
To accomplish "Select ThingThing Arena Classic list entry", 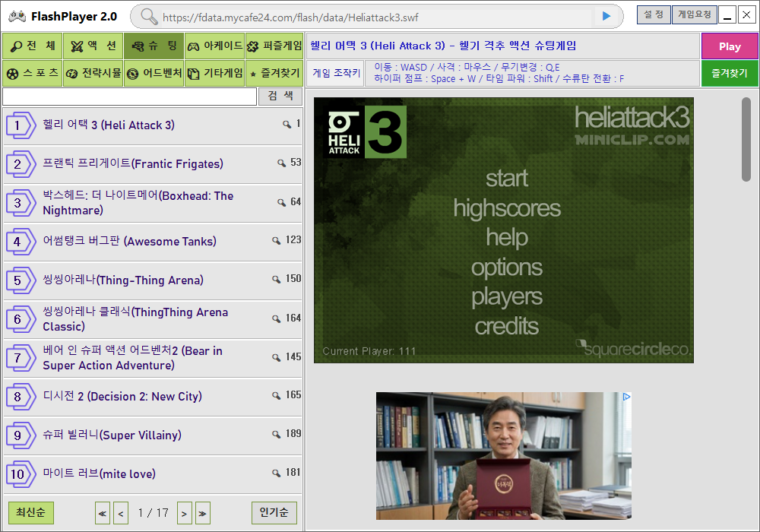I will point(153,320).
